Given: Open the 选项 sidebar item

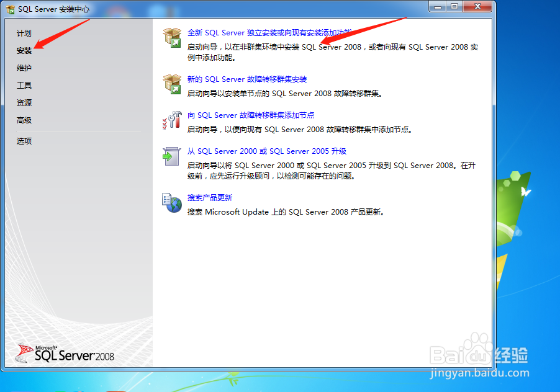Looking at the screenshot, I should click(x=24, y=141).
